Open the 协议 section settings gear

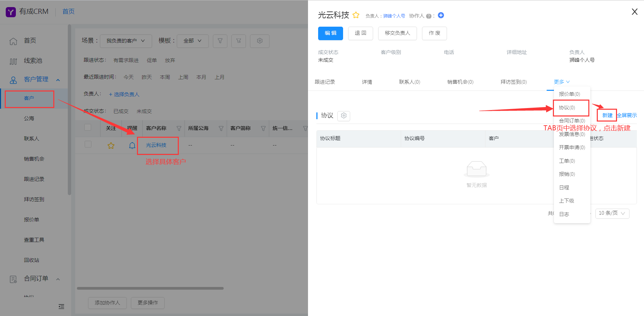coord(344,116)
